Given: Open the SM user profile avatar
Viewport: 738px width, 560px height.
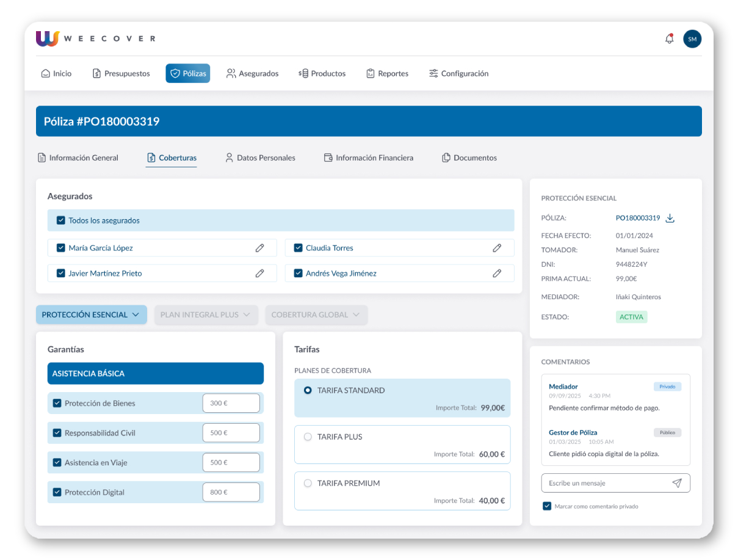Looking at the screenshot, I should (692, 39).
